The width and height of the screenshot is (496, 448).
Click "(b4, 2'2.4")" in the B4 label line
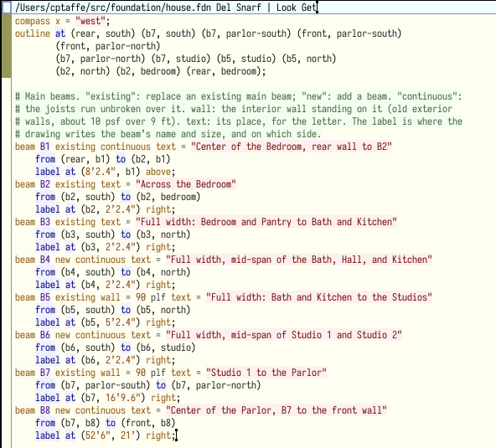[x=111, y=285]
